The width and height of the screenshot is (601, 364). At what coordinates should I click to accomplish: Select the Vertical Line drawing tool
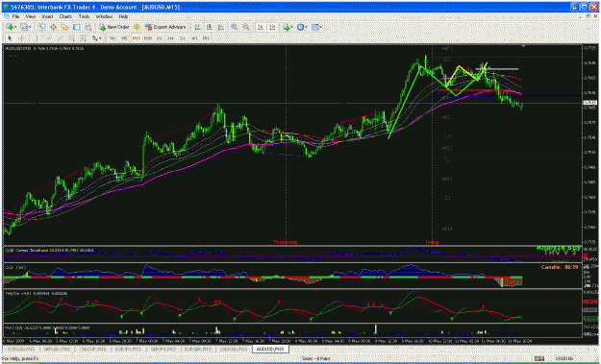[x=38, y=38]
